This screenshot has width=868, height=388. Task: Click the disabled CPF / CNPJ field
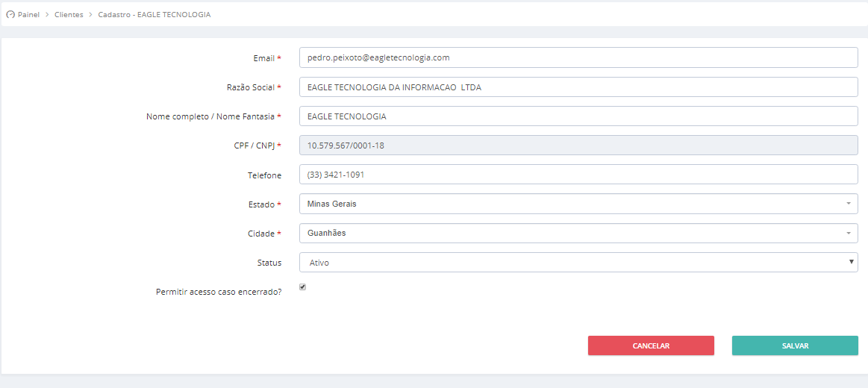[x=578, y=145]
